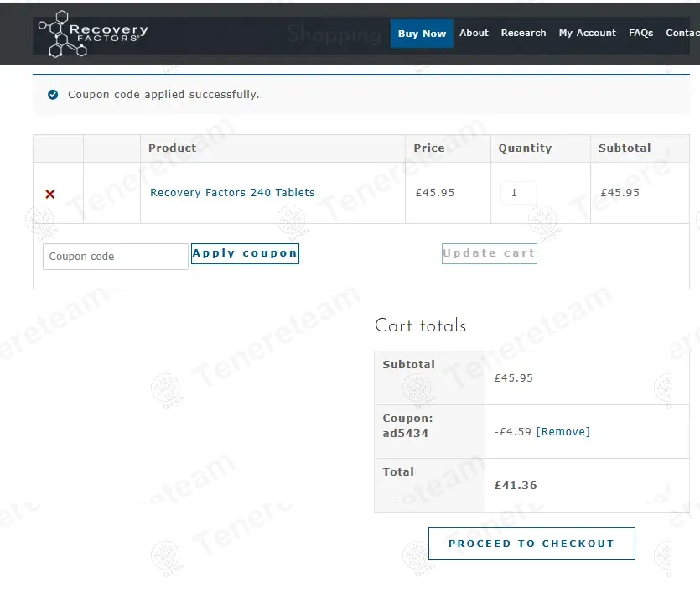Screen dimensions: 700x609
Task: Open the Buy Now menu item
Action: tap(422, 34)
